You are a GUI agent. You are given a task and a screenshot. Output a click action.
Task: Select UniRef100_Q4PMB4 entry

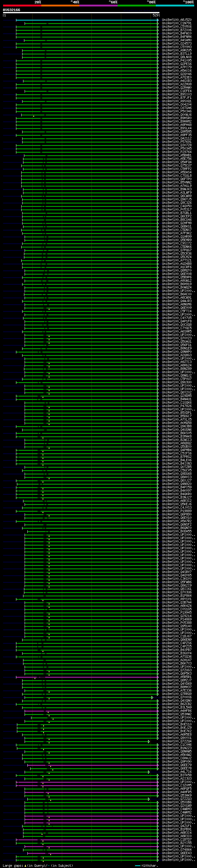coord(177,450)
